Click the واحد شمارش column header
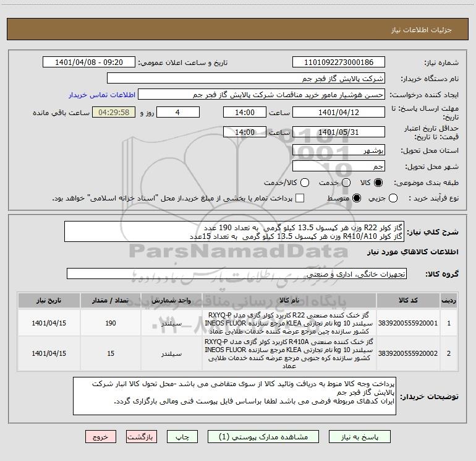476x461 pixels. pyautogui.click(x=171, y=300)
